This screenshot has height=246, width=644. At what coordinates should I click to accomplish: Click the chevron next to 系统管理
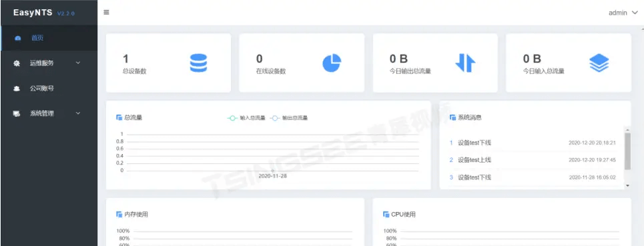(x=78, y=113)
